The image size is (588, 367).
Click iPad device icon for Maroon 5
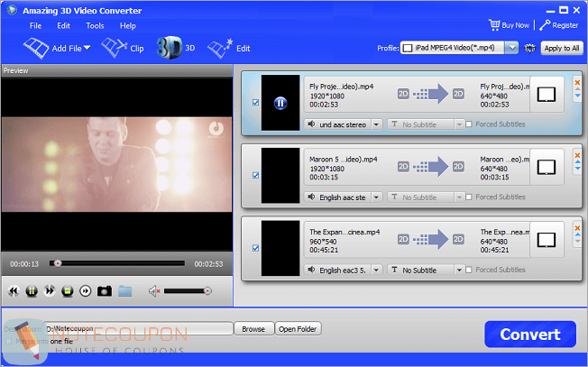[x=547, y=167]
